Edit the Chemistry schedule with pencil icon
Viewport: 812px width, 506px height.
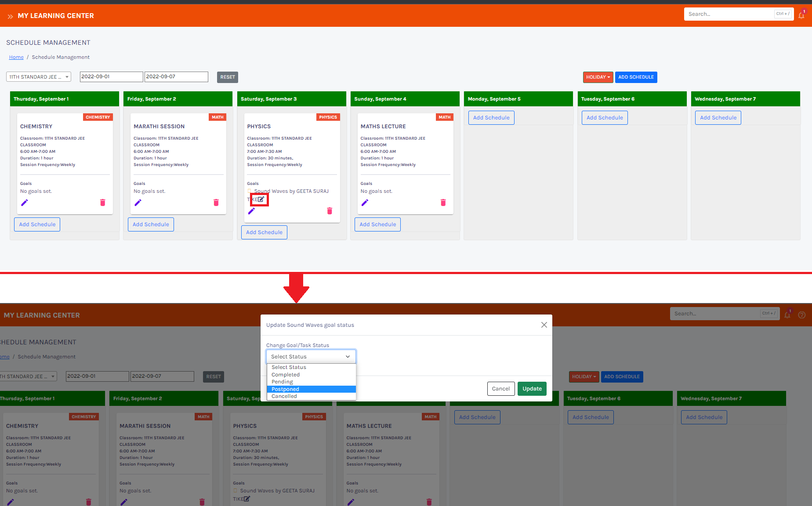[x=25, y=202]
